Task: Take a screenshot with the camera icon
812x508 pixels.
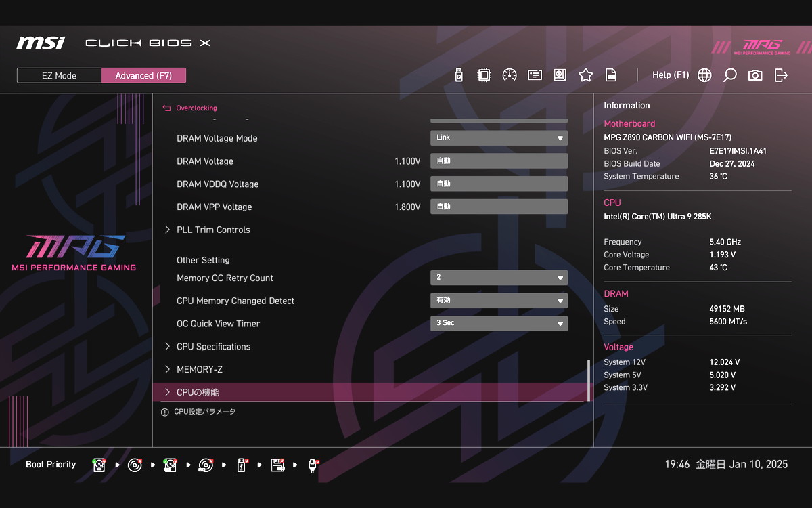Action: (x=755, y=75)
